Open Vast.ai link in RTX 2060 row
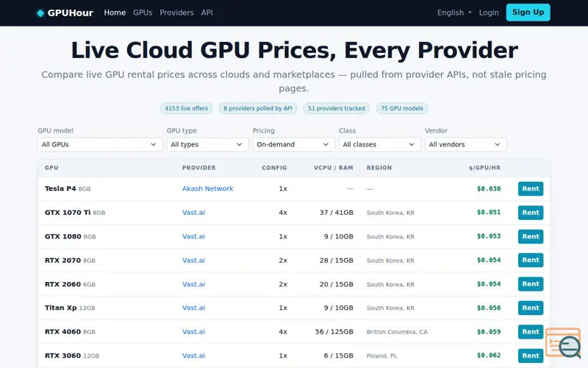The height and width of the screenshot is (368, 588). (193, 284)
